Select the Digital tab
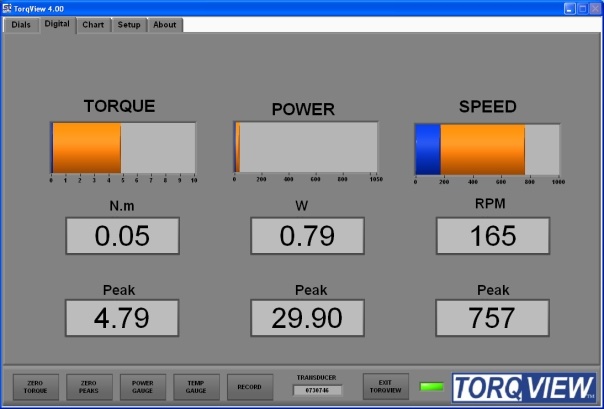The width and height of the screenshot is (604, 409). point(57,23)
